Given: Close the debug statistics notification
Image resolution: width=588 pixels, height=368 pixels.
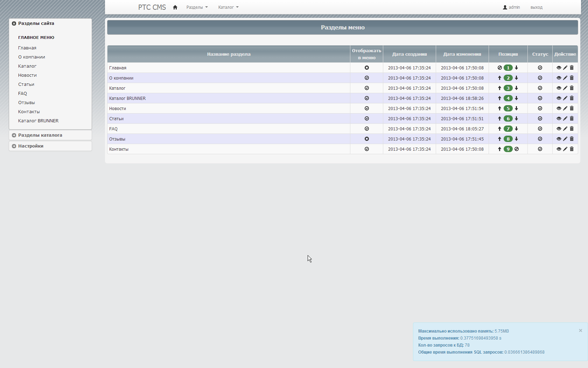Looking at the screenshot, I should [x=580, y=330].
